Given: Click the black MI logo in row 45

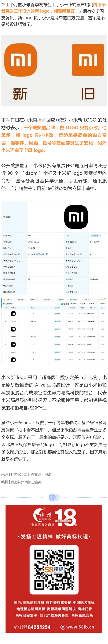Looking at the screenshot, I should pos(13,344).
